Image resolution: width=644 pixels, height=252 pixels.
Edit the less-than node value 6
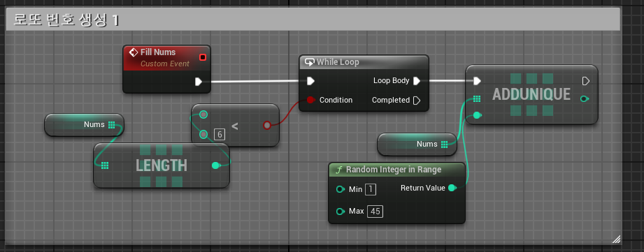coord(220,135)
